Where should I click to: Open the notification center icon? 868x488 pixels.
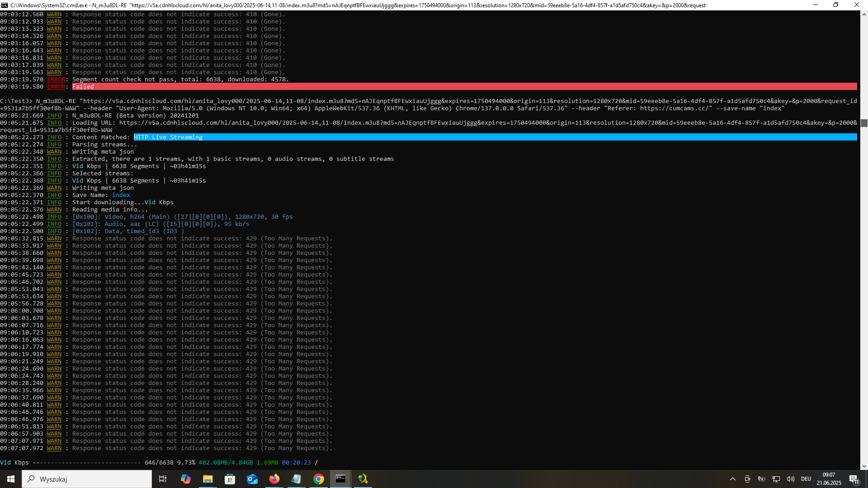854,479
